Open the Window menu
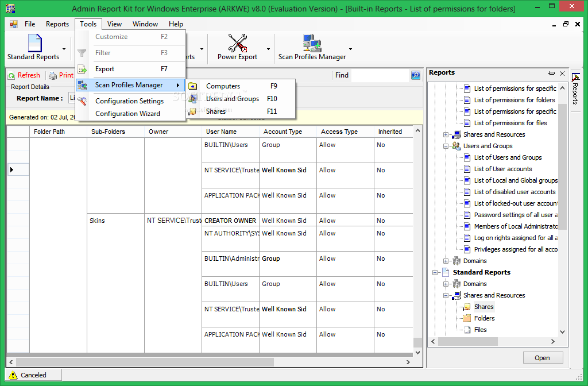 (x=145, y=24)
